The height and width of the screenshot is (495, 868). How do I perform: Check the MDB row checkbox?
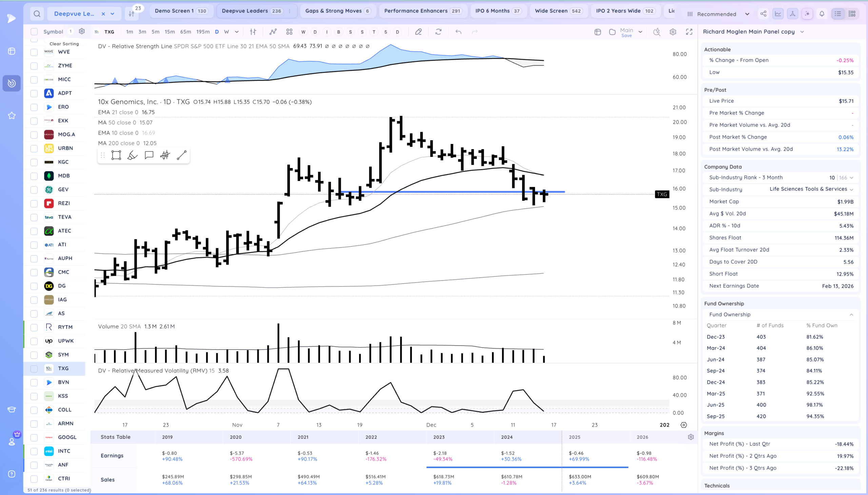pyautogui.click(x=34, y=176)
